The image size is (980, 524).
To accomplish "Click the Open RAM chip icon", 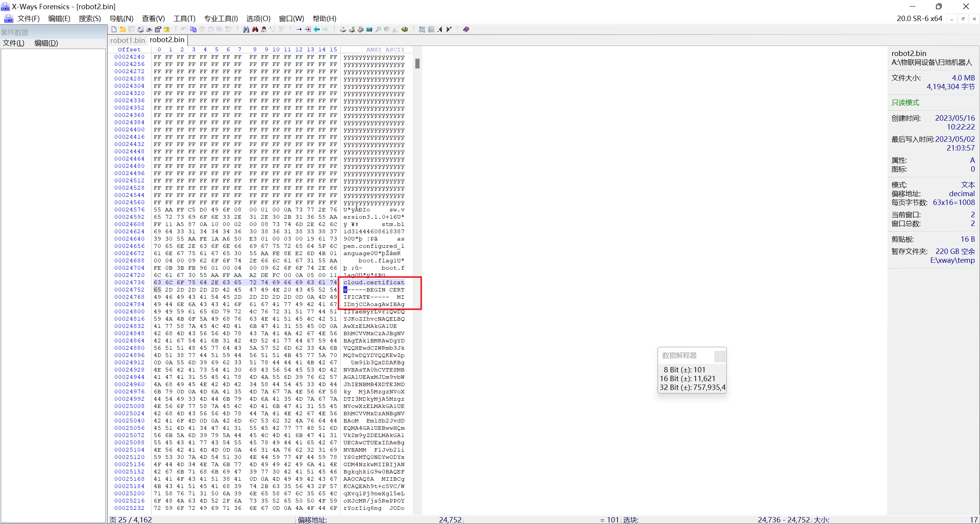I will click(x=361, y=29).
